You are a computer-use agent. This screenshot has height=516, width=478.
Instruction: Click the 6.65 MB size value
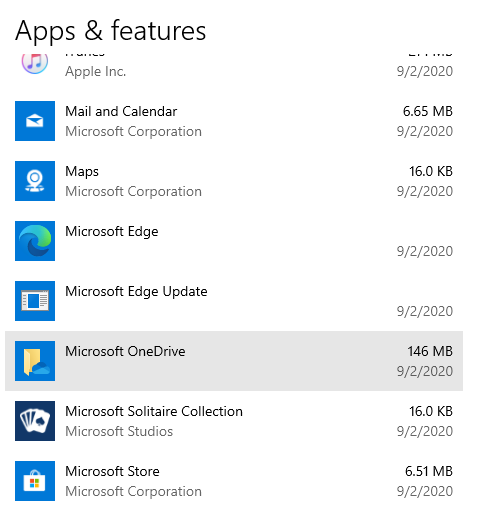pos(428,111)
